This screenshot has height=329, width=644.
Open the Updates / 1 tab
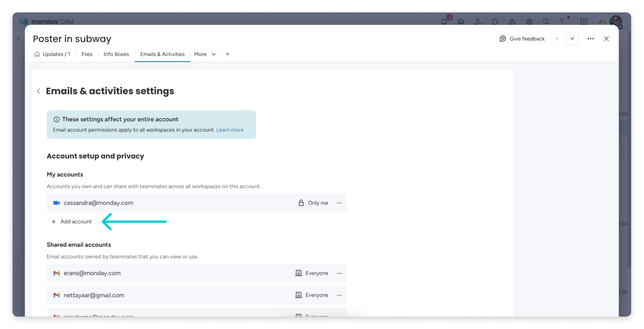52,54
